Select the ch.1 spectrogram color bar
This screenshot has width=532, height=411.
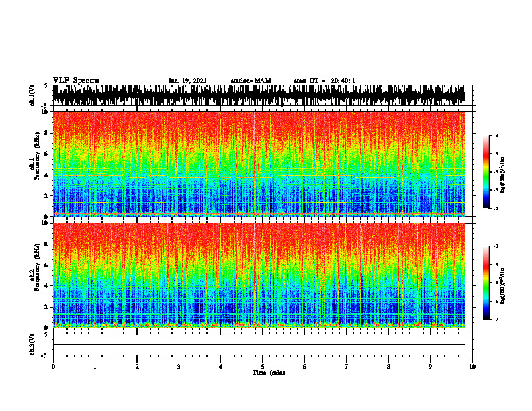click(486, 172)
